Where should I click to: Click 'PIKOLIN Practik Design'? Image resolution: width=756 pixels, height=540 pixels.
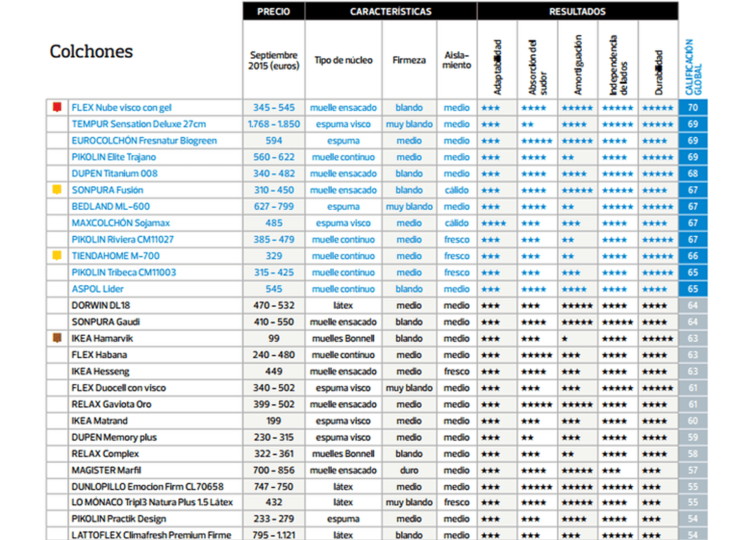pos(119,519)
